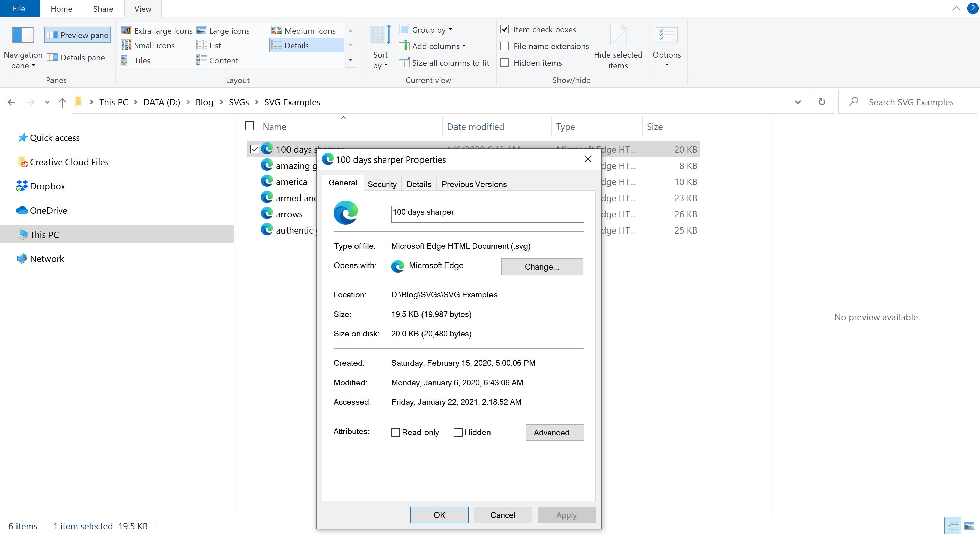This screenshot has width=980, height=534.
Task: Click Size all columns to fit
Action: [x=444, y=63]
